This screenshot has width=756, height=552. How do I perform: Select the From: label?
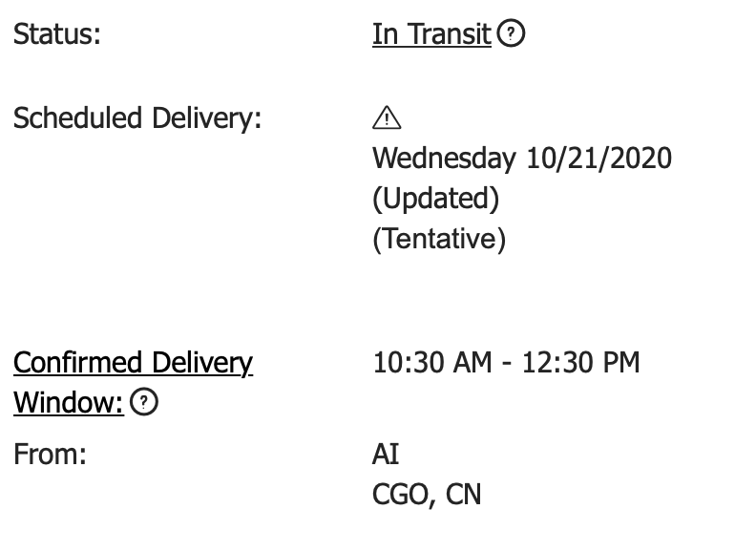[x=51, y=455]
